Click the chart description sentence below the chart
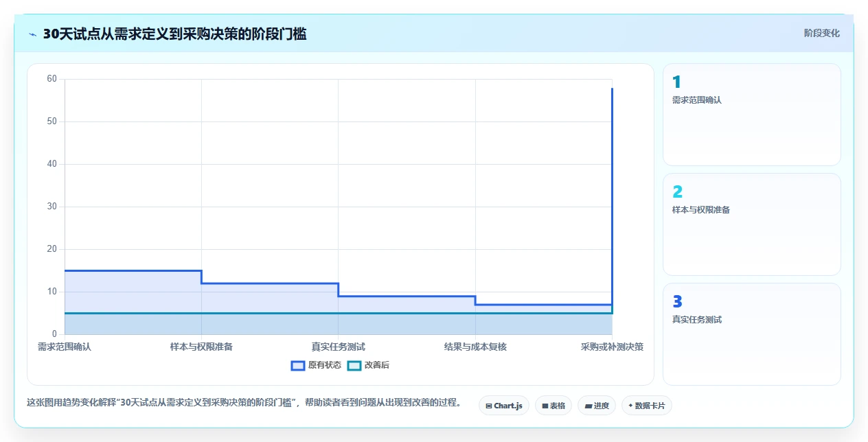The image size is (868, 442). coord(244,402)
